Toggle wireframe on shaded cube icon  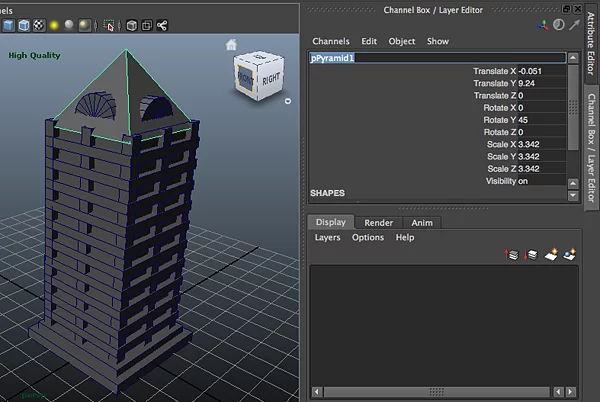click(24, 26)
